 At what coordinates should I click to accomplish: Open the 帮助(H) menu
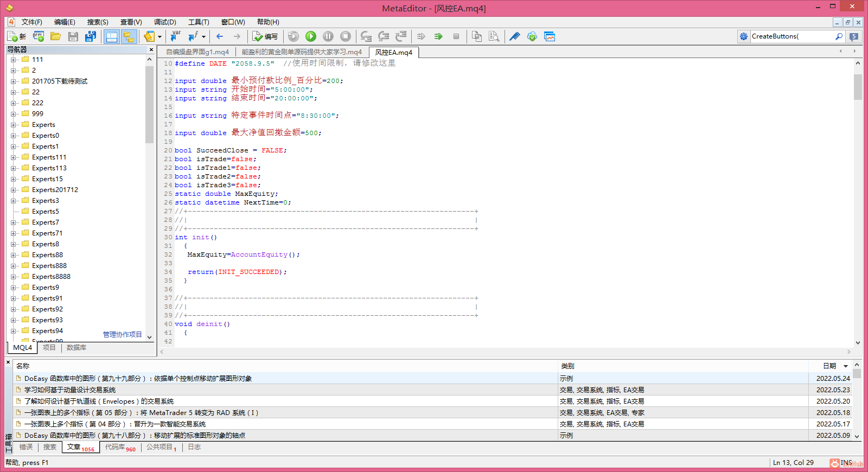pyautogui.click(x=268, y=22)
